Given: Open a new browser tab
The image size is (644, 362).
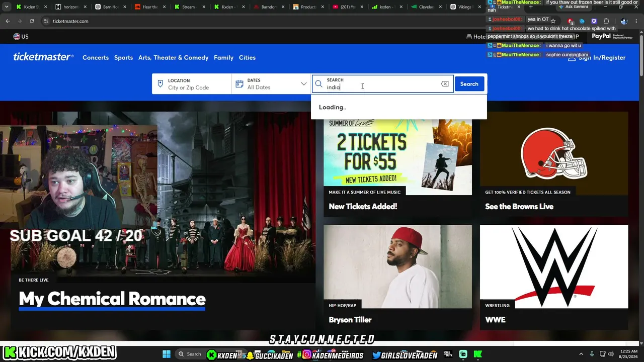Looking at the screenshot, I should (531, 7).
